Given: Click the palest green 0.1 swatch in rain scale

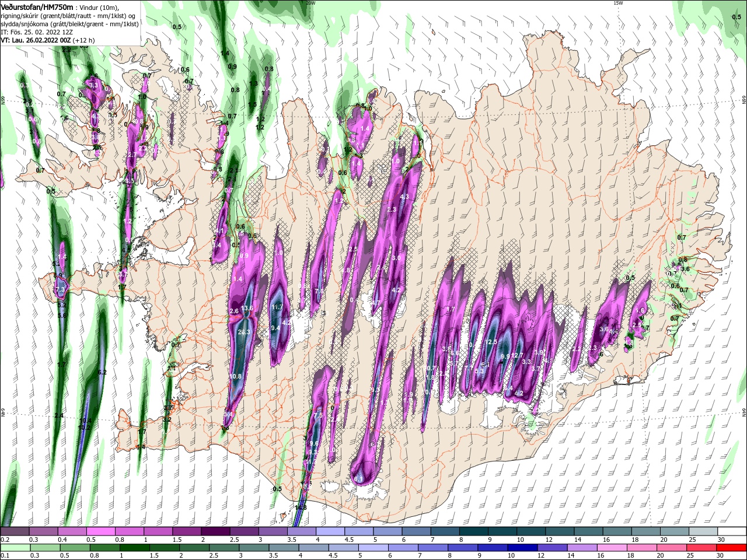Looking at the screenshot, I should [15, 547].
